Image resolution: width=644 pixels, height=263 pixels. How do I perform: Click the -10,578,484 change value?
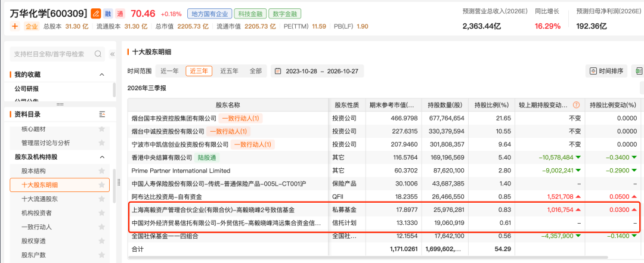556,157
